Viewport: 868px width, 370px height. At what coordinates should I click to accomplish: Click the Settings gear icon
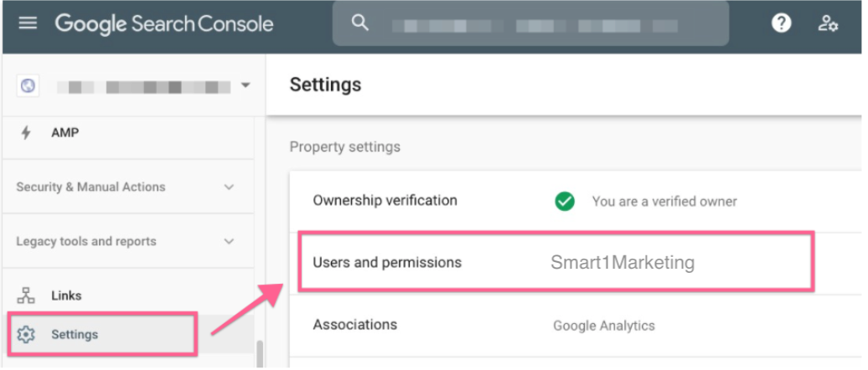(x=26, y=335)
